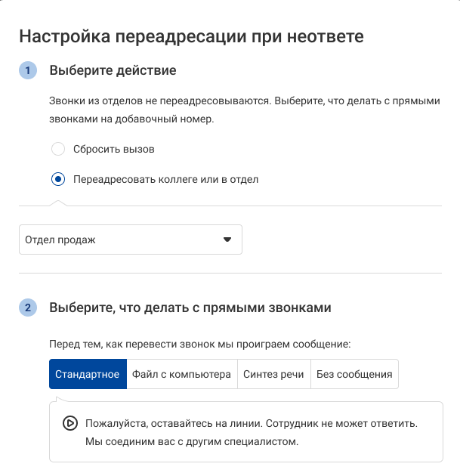Image resolution: width=460 pixels, height=476 pixels.
Task: Click the "Пожалуйста, оставайтесь на линии" message text
Action: click(x=252, y=423)
